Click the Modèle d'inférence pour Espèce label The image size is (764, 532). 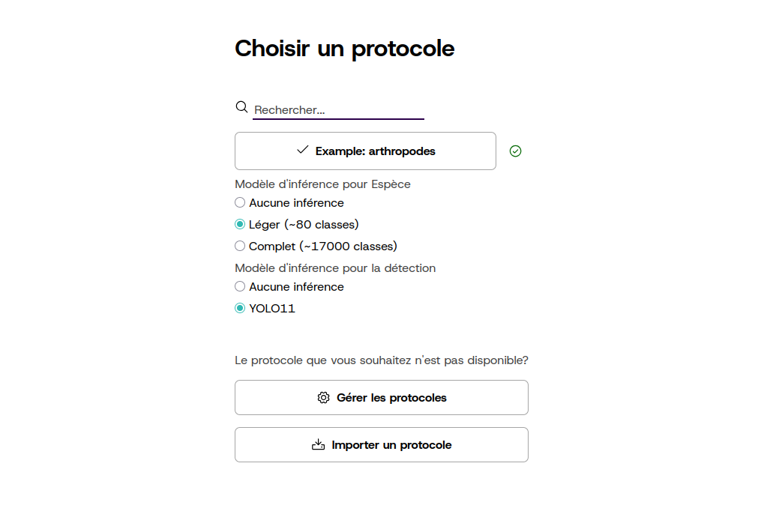pyautogui.click(x=322, y=184)
